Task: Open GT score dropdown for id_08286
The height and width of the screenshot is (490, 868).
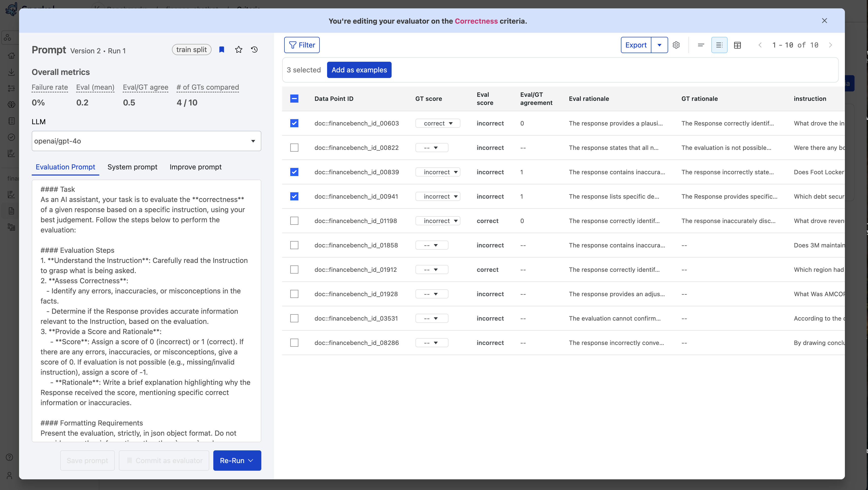Action: coord(432,343)
